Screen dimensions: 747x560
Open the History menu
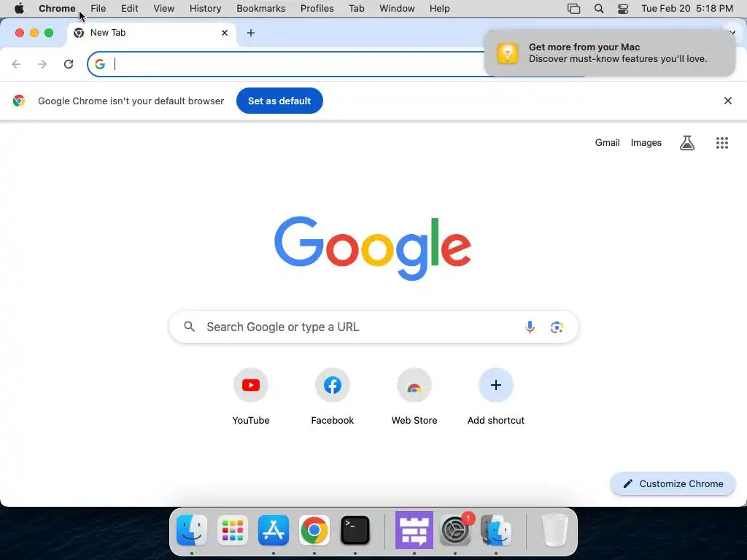pos(205,9)
